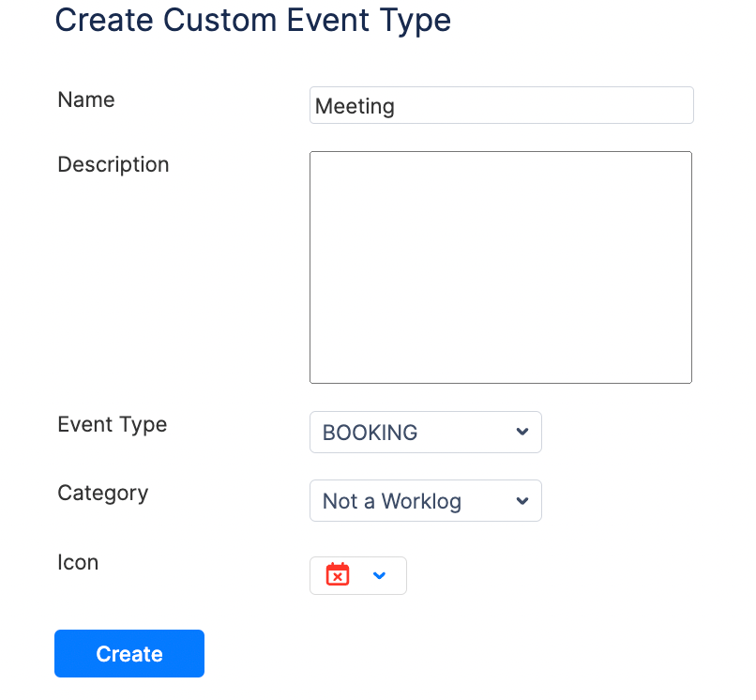Click the Event Type label
756x700 pixels.
[x=113, y=424]
